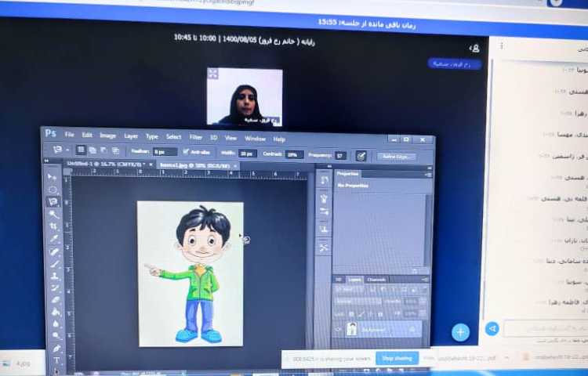Select the Quick Selection tool
This screenshot has height=376, width=588.
[x=54, y=214]
